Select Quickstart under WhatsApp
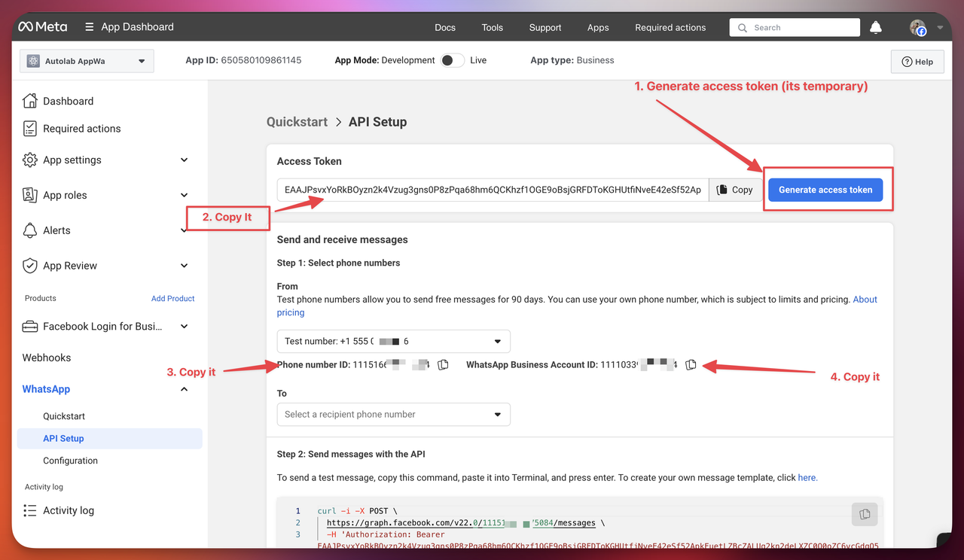Viewport: 964px width, 560px height. pyautogui.click(x=64, y=416)
